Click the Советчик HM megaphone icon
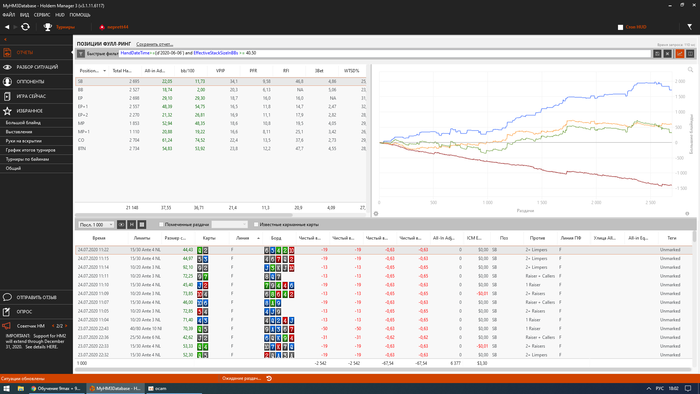 click(7, 326)
